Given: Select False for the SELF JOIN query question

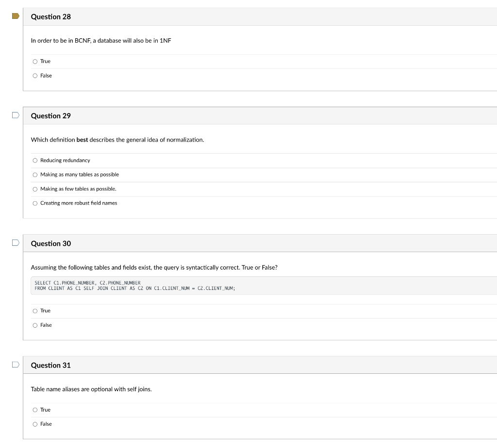Looking at the screenshot, I should [x=35, y=325].
